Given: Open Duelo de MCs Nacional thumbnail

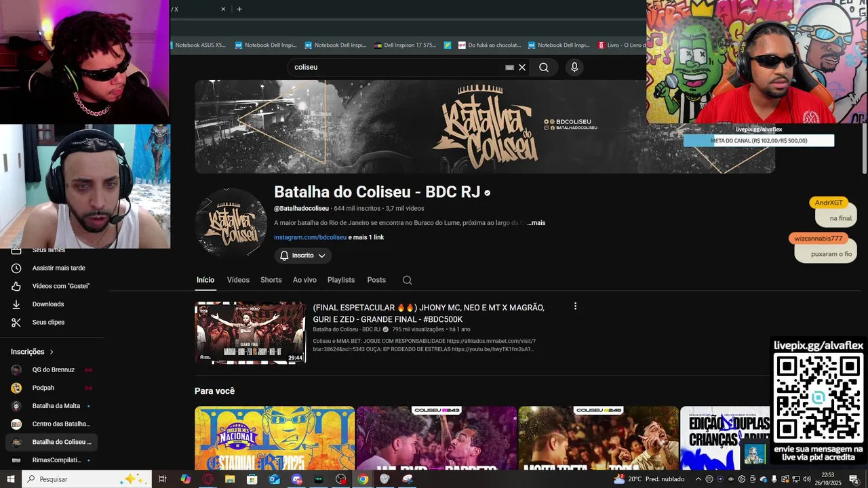Looking at the screenshot, I should 275,438.
